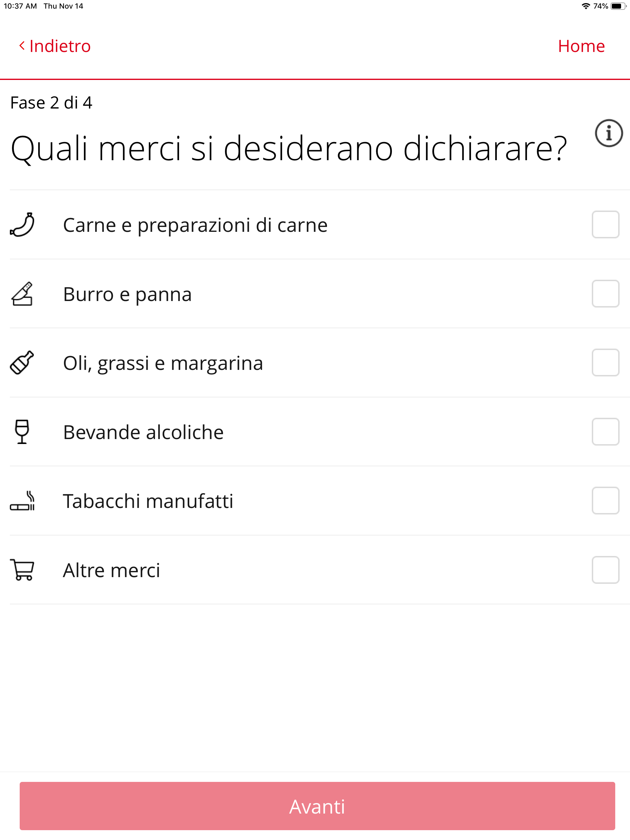Tap the Tabacchi manufatti label
Image resolution: width=630 pixels, height=840 pixels.
click(148, 501)
